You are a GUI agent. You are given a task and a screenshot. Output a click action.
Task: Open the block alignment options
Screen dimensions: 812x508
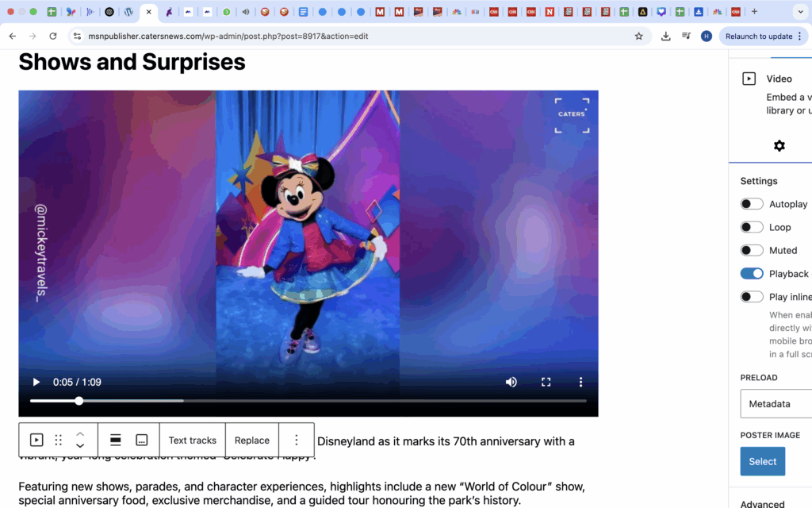click(x=116, y=440)
